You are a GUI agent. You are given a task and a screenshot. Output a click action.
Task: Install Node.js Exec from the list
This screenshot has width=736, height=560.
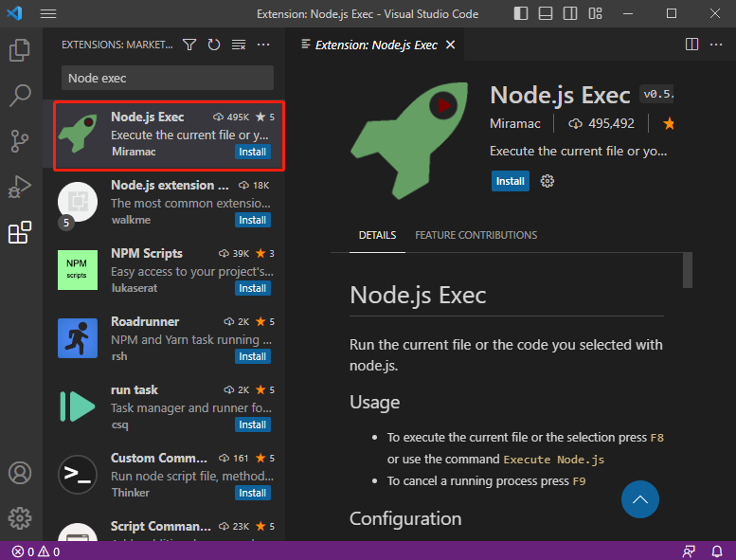tap(253, 153)
